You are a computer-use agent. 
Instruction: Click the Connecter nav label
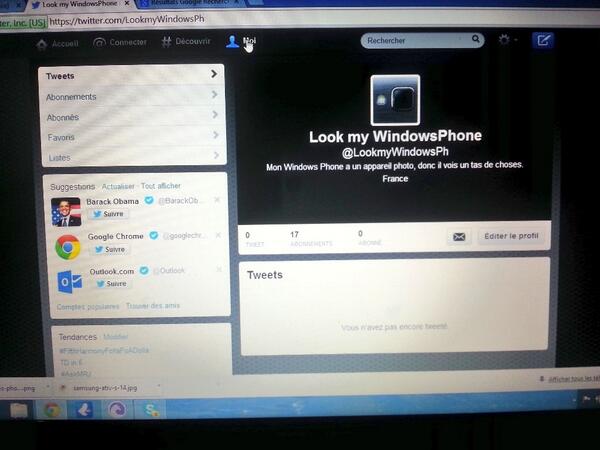128,42
